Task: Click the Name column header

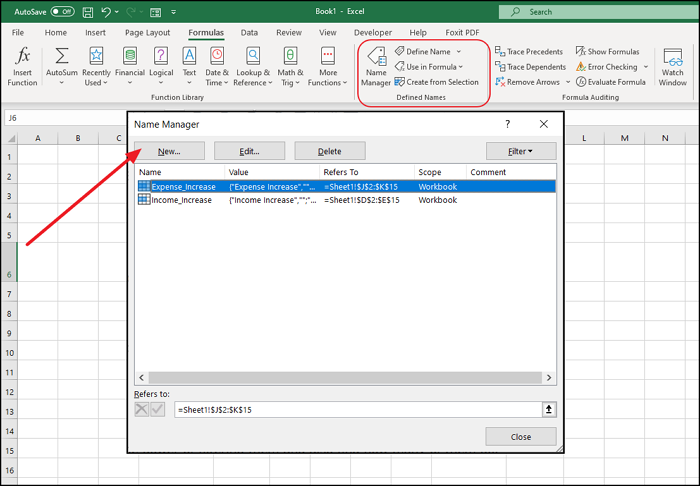Action: tap(180, 172)
